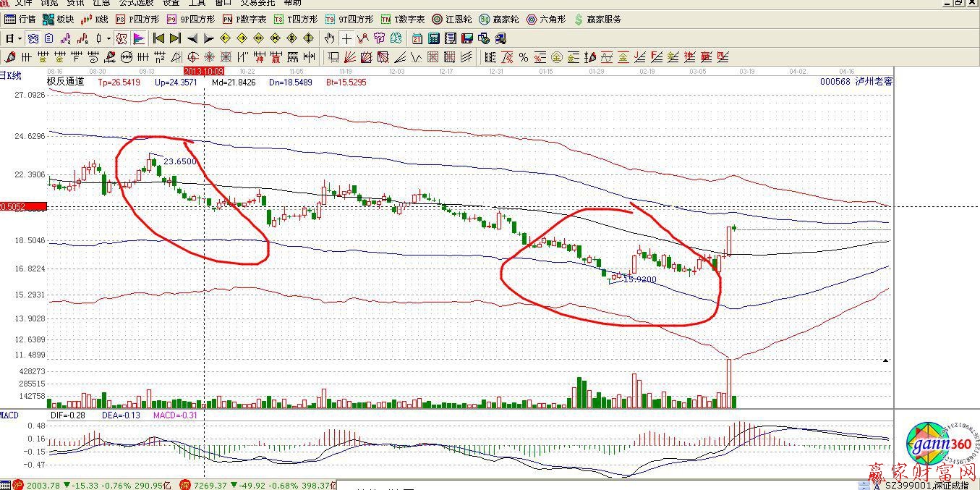Open the 设置 settings menu
Image resolution: width=980 pixels, height=490 pixels.
click(x=171, y=3)
